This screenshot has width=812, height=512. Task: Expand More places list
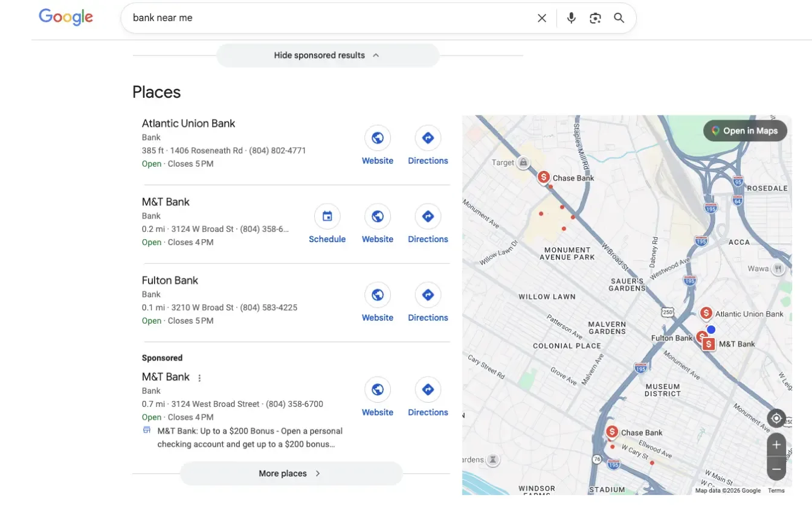point(291,473)
